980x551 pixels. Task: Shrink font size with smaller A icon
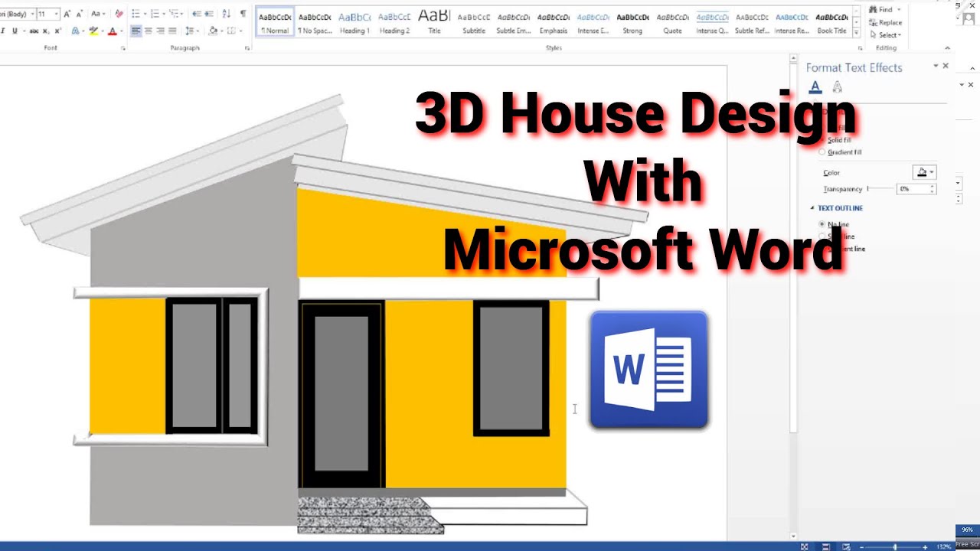[x=80, y=14]
